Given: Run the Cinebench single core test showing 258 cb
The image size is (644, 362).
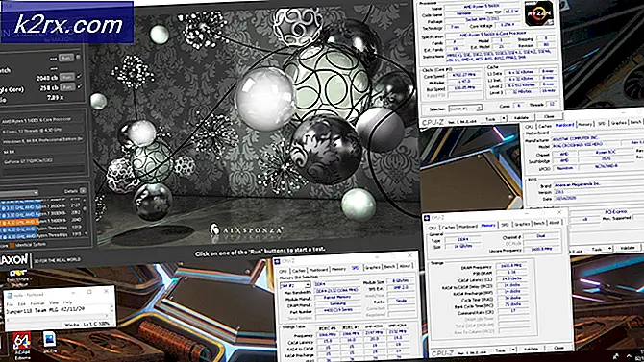Looking at the screenshot, I should [x=67, y=87].
